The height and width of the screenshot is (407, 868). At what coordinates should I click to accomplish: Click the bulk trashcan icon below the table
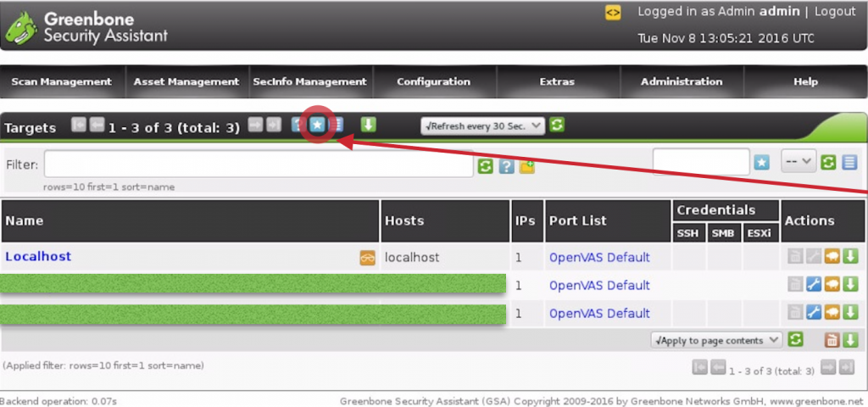click(832, 340)
